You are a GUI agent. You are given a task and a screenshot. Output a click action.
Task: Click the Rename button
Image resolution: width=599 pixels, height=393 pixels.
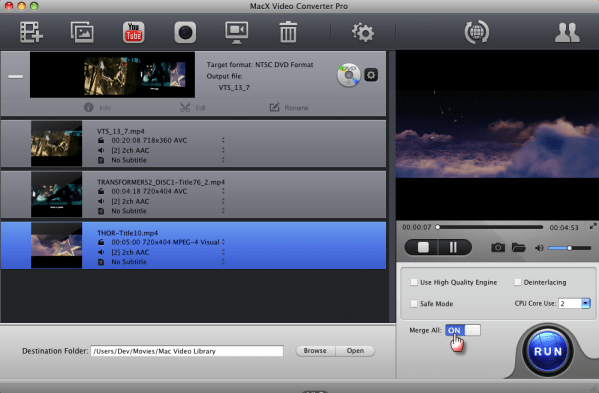[289, 108]
